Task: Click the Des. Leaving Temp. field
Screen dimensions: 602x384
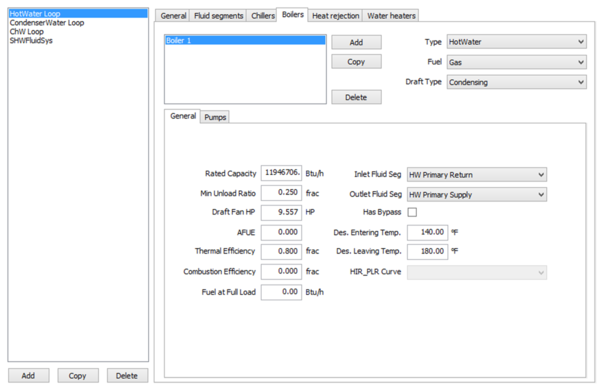Action: (427, 251)
